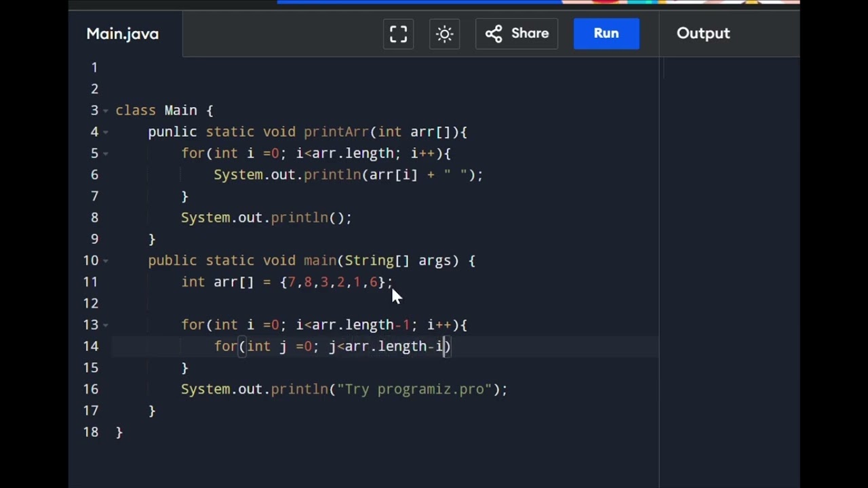Collapse outer for loop fold arrow on line 13
Screen dimensions: 868x488
tap(106, 325)
